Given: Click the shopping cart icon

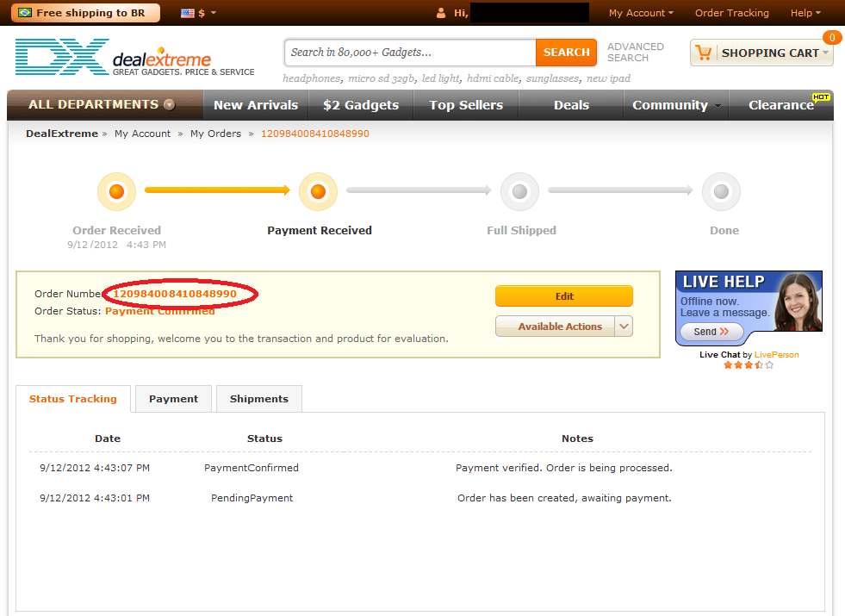Looking at the screenshot, I should click(703, 53).
